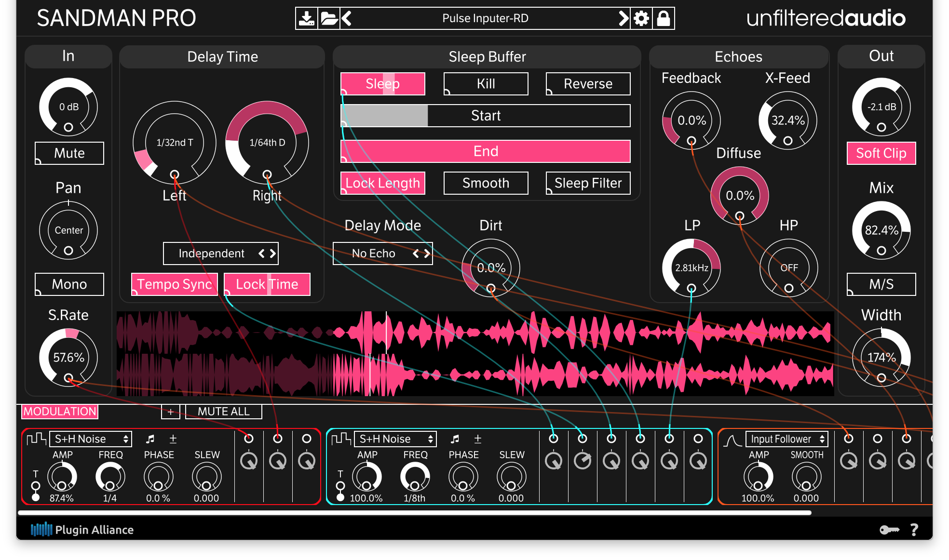Viewport: 949px width, 560px height.
Task: Click the MODULATION section tab
Action: pos(60,412)
